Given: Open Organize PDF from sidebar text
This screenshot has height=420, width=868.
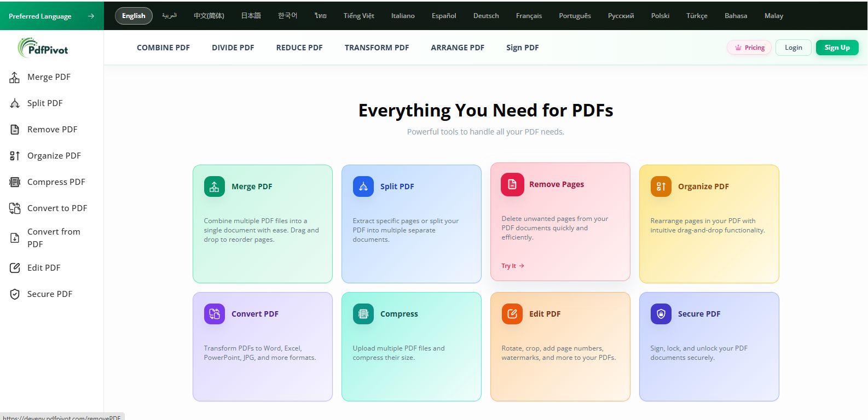Looking at the screenshot, I should pyautogui.click(x=54, y=156).
